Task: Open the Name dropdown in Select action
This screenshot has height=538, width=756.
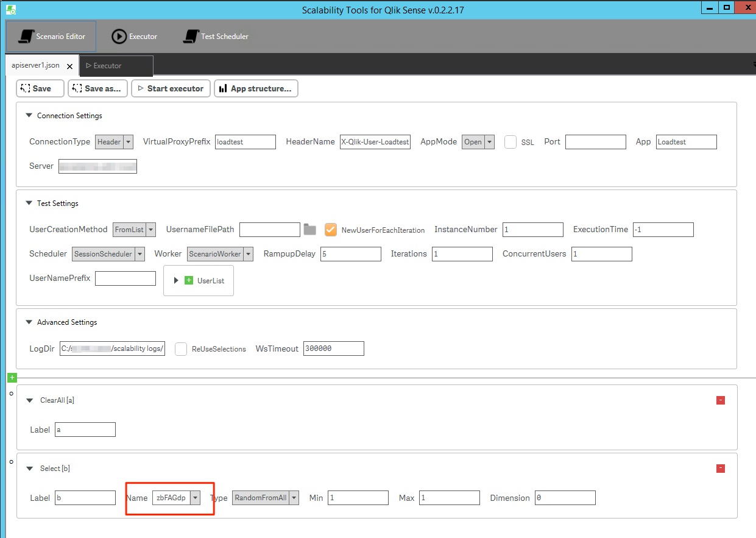Action: coord(195,498)
